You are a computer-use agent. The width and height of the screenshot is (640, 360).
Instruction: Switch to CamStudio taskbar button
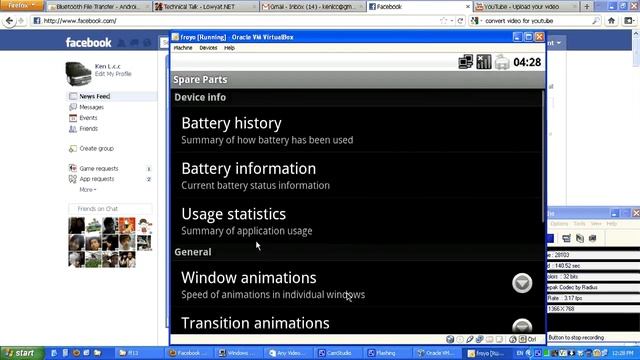[338, 353]
